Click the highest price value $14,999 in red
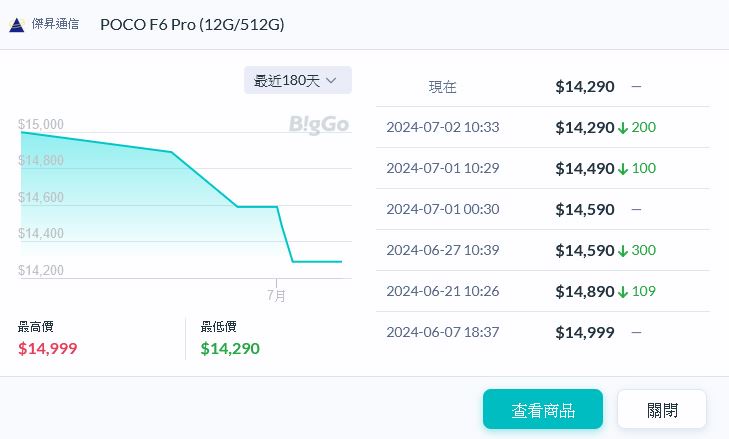The width and height of the screenshot is (729, 439). tap(47, 348)
